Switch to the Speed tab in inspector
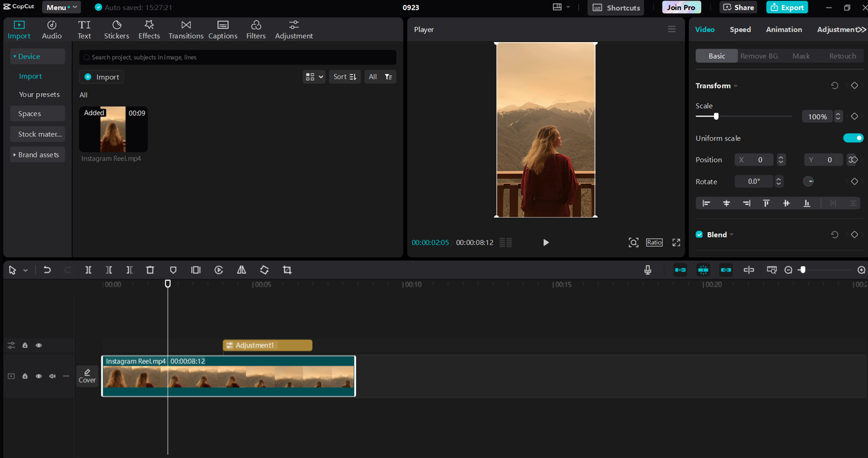Viewport: 868px width, 458px height. pyautogui.click(x=741, y=29)
